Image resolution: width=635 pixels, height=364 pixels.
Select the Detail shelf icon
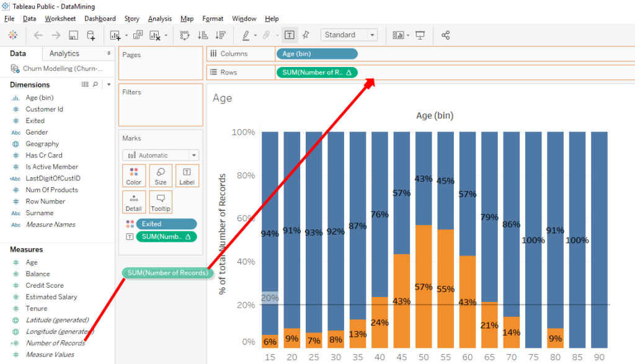tap(134, 202)
